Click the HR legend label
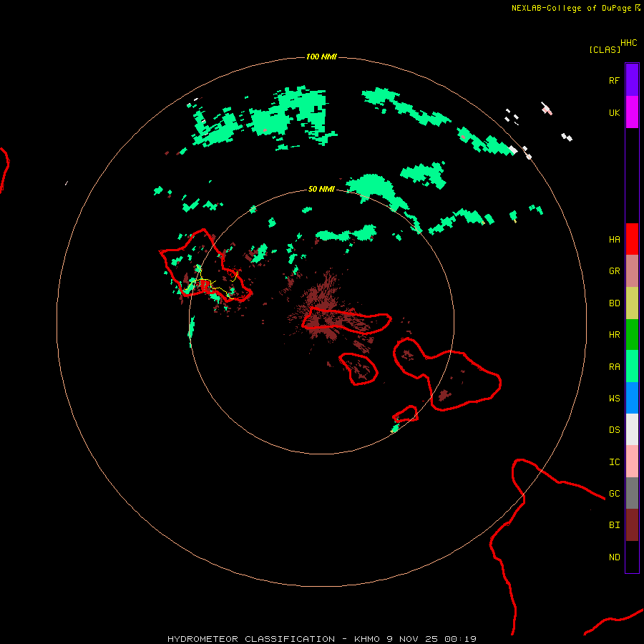Viewport: 644px width, 644px height. tap(614, 335)
